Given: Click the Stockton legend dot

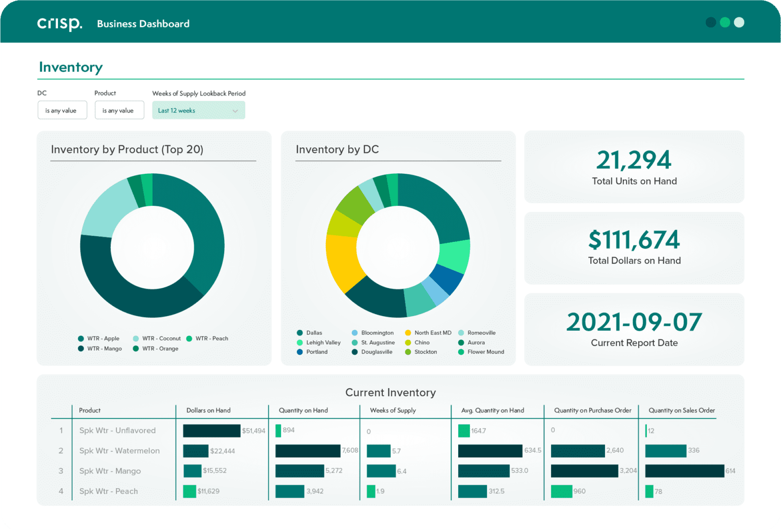Looking at the screenshot, I should (408, 352).
